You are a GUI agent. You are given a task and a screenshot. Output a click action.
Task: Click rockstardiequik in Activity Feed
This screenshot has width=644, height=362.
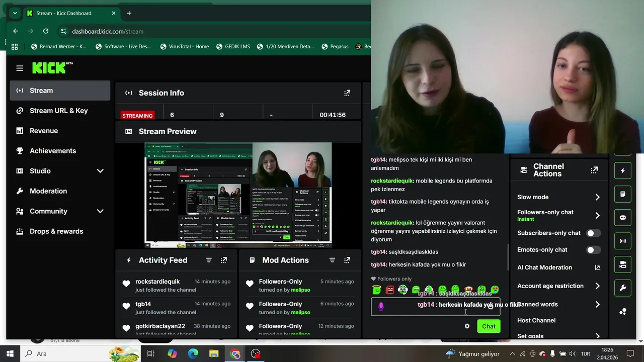pyautogui.click(x=157, y=282)
